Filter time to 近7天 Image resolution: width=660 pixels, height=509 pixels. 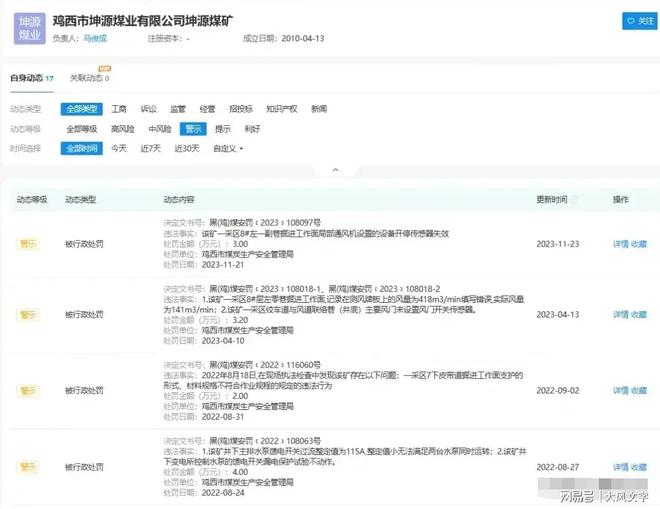tap(151, 148)
